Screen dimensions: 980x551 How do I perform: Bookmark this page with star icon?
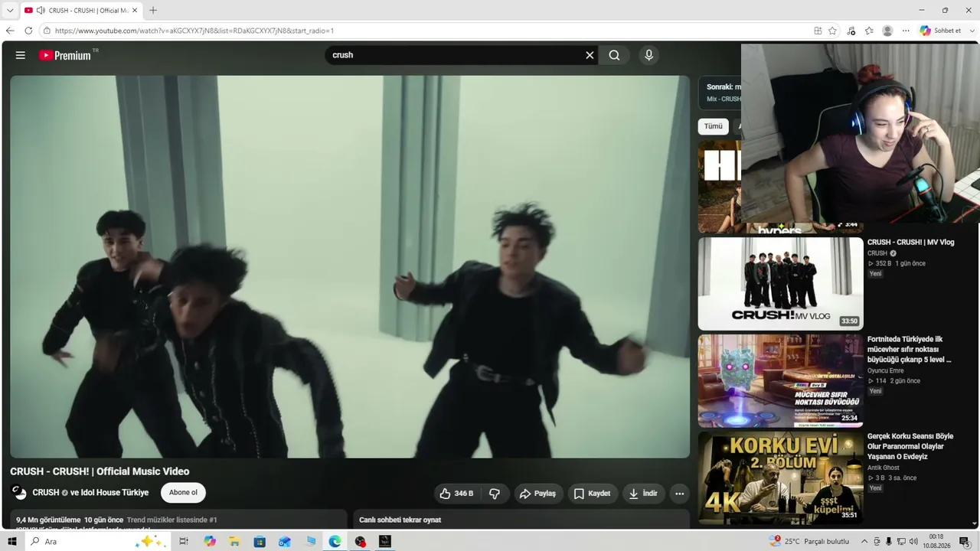[x=832, y=31]
